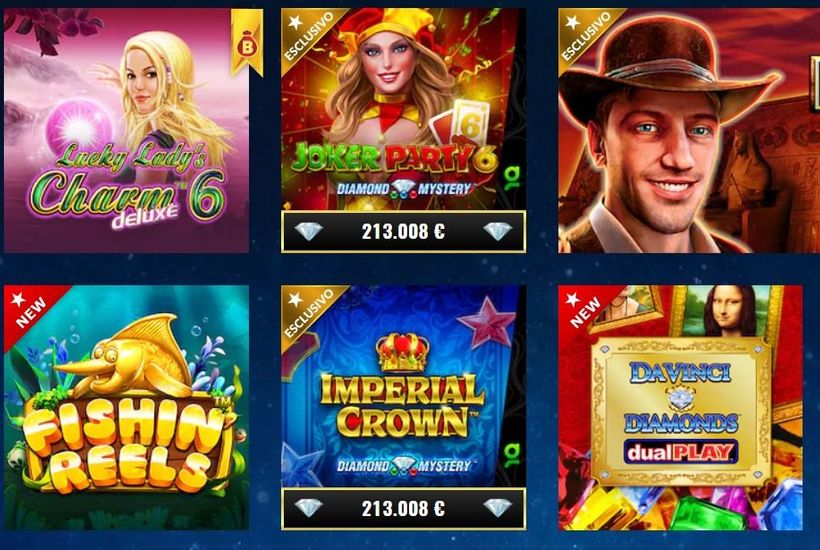Image resolution: width=820 pixels, height=550 pixels.
Task: Click Diamond Mystery logo on Imperial Crown
Action: [404, 465]
